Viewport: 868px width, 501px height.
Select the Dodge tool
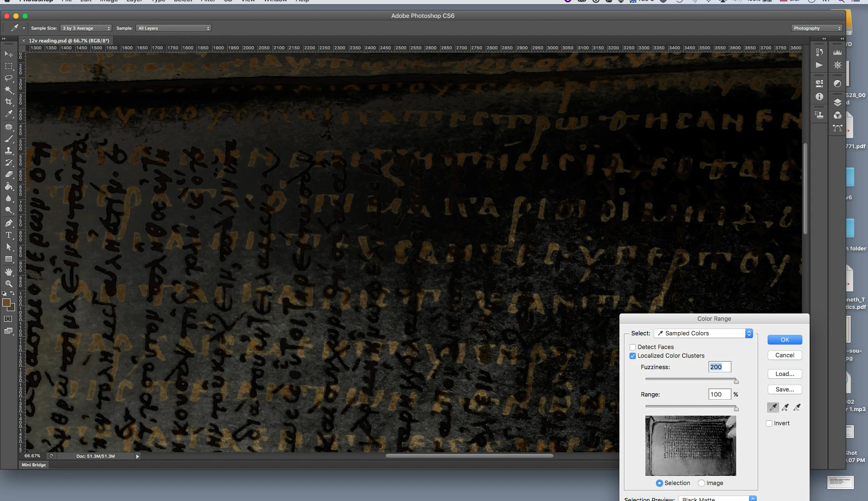[x=8, y=210]
